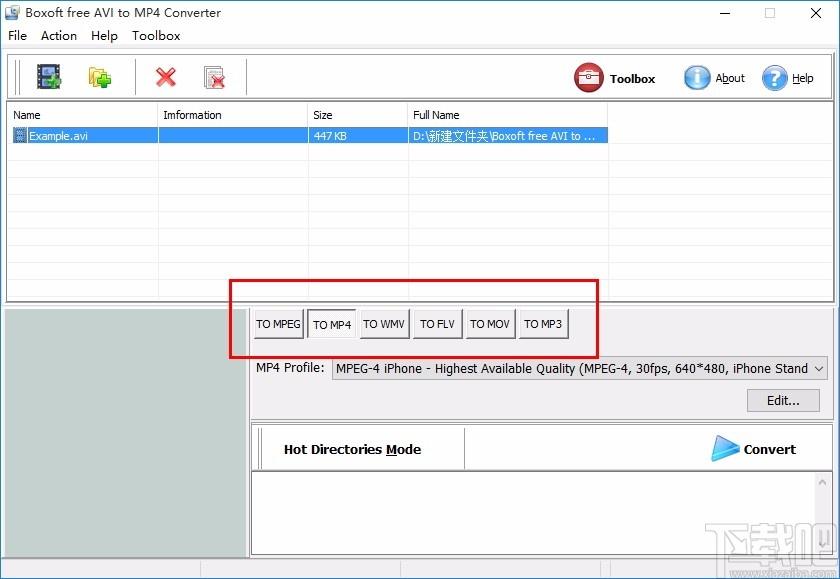The width and height of the screenshot is (840, 579).
Task: Select the TO MP3 format button
Action: pos(543,324)
